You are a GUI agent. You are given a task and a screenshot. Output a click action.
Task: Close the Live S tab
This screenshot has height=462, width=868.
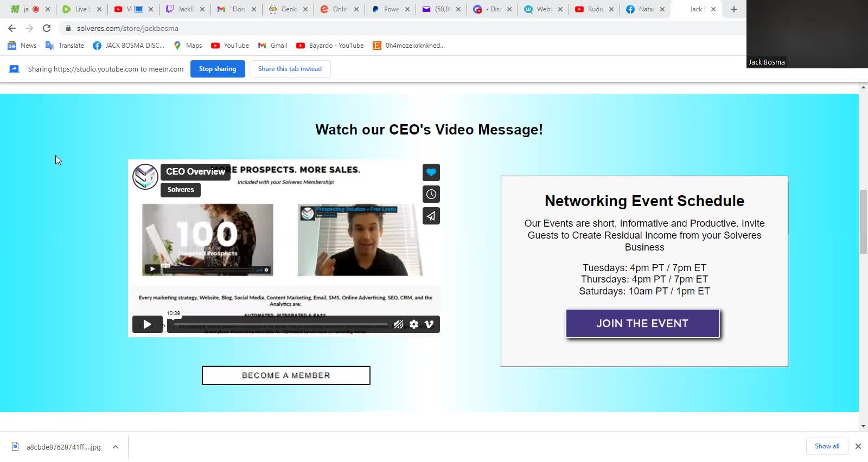[99, 9]
